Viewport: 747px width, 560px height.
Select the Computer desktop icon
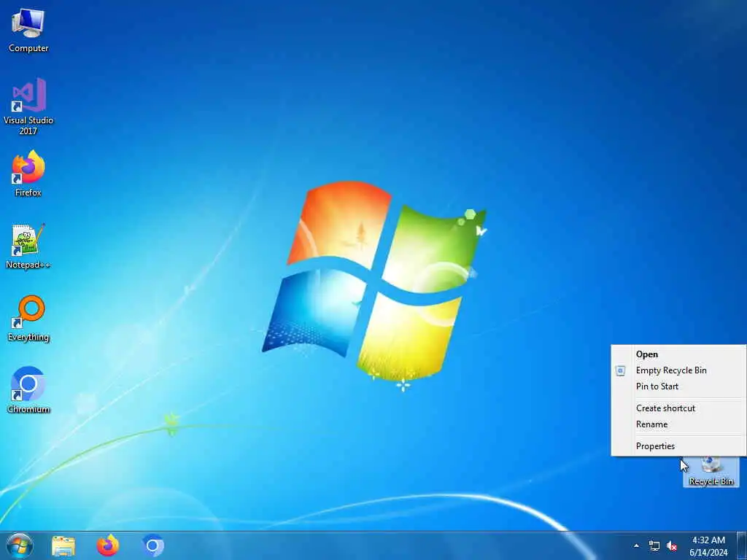pos(28,30)
